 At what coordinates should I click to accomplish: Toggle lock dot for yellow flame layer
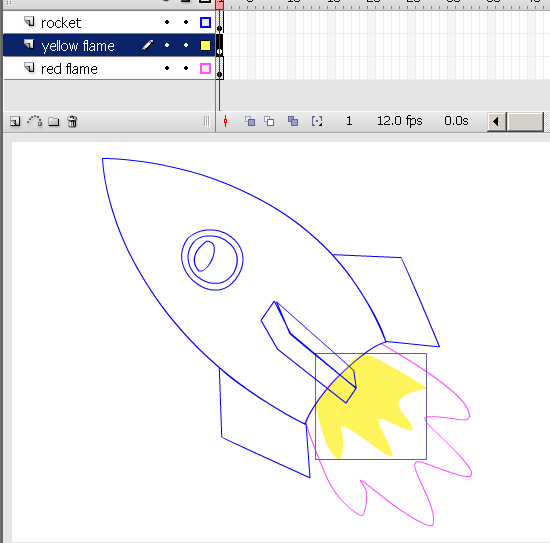pyautogui.click(x=186, y=45)
